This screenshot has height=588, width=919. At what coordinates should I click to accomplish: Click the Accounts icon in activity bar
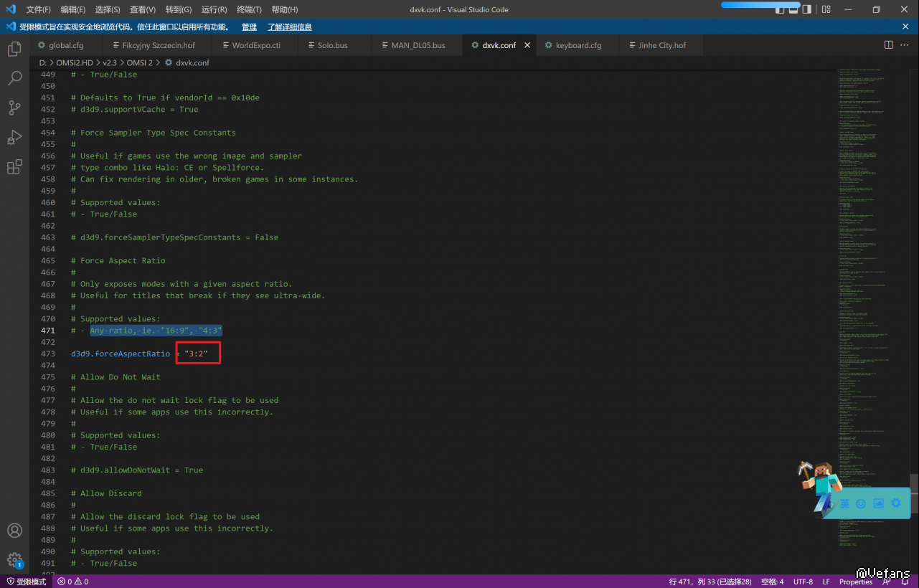tap(14, 531)
